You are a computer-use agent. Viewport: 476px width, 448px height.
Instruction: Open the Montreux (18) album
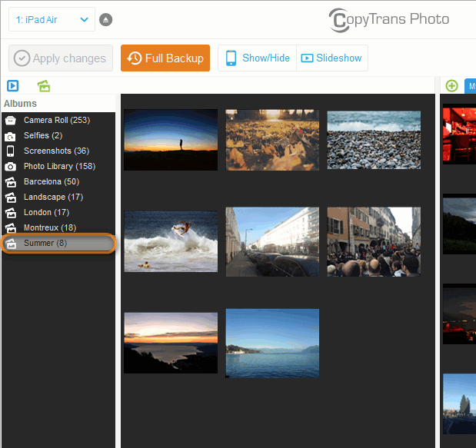coord(58,227)
